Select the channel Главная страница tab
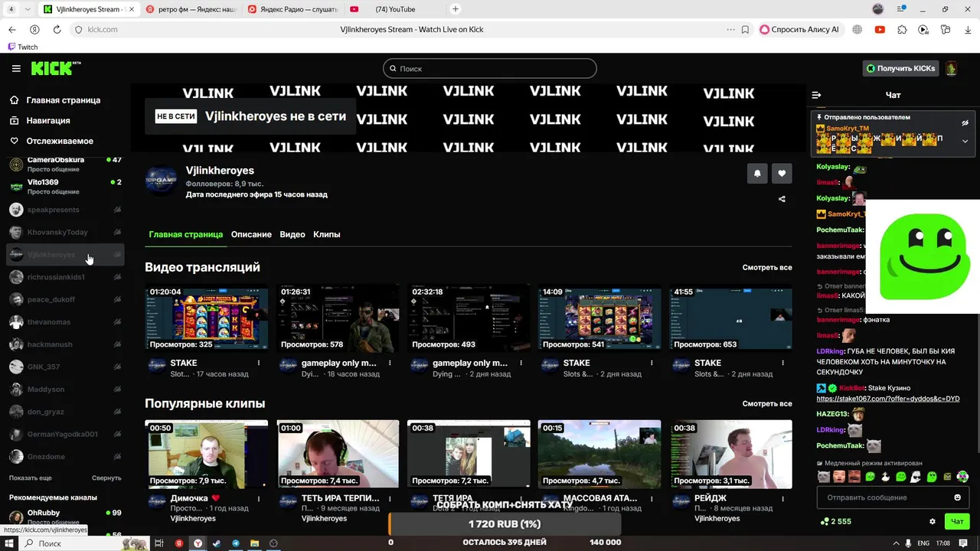Screen dimensions: 980x551 [x=186, y=234]
